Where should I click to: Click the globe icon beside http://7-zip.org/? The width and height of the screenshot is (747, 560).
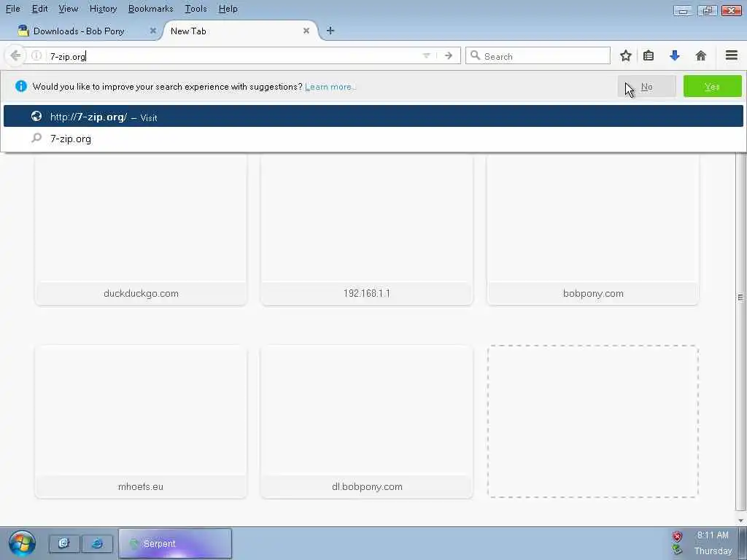click(x=36, y=116)
